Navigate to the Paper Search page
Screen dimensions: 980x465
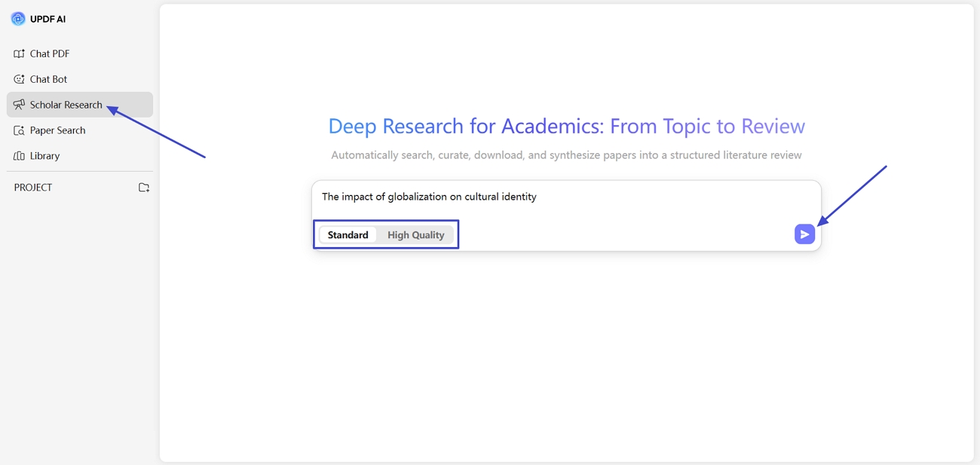[x=57, y=130]
